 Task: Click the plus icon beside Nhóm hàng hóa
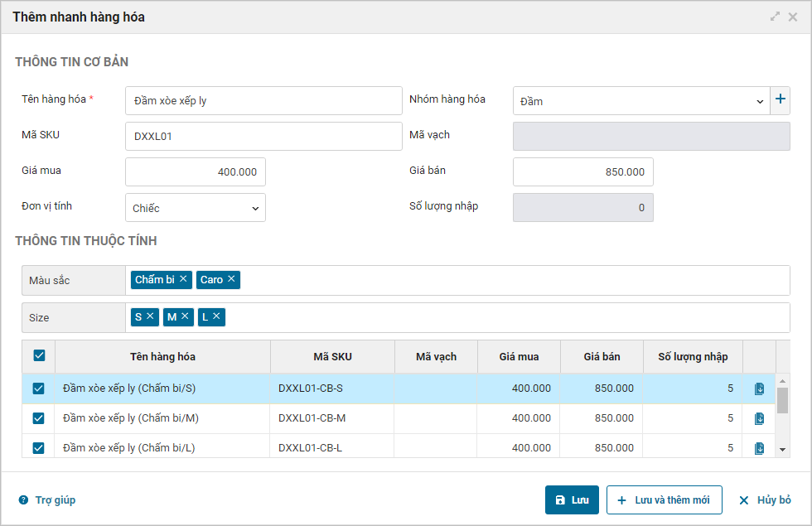tap(780, 100)
